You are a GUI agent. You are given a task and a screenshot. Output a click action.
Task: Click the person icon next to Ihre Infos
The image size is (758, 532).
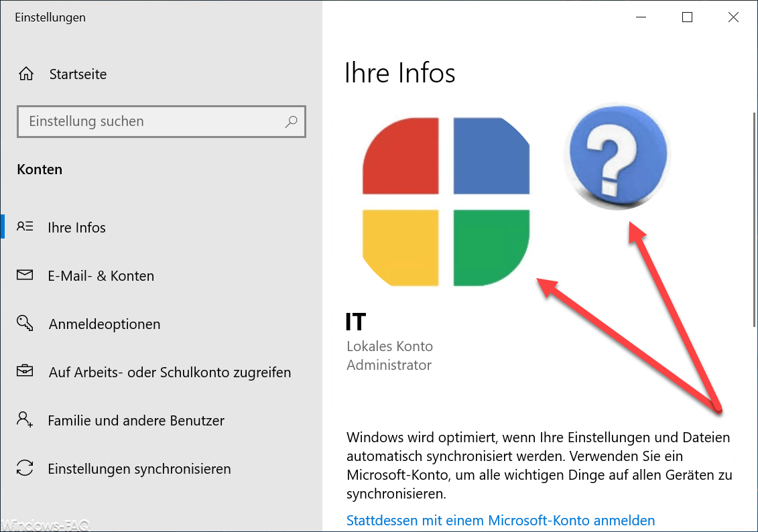tap(25, 227)
